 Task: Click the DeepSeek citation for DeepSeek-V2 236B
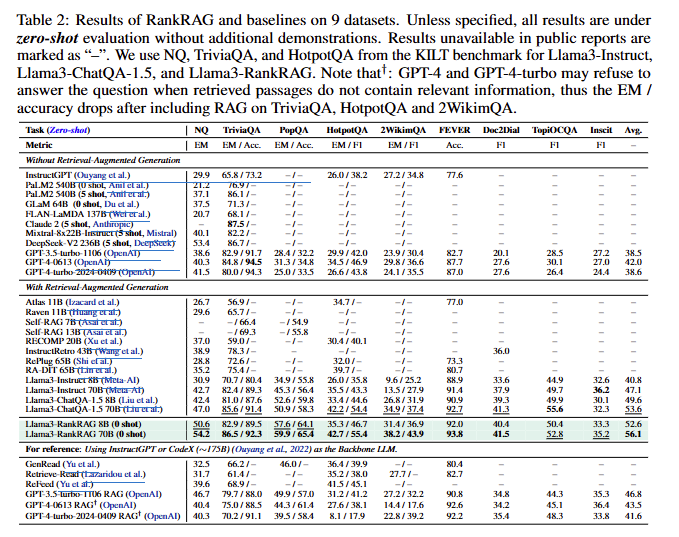[x=152, y=243]
